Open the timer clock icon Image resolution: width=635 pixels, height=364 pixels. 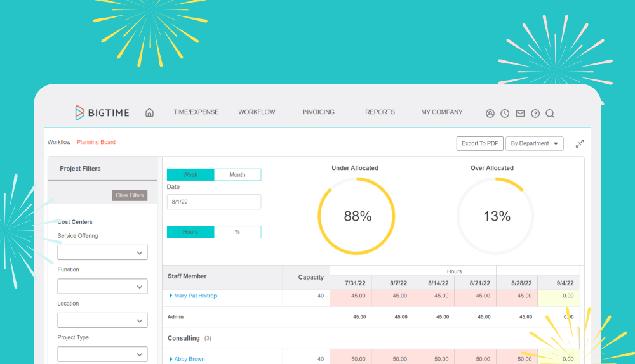(x=505, y=114)
